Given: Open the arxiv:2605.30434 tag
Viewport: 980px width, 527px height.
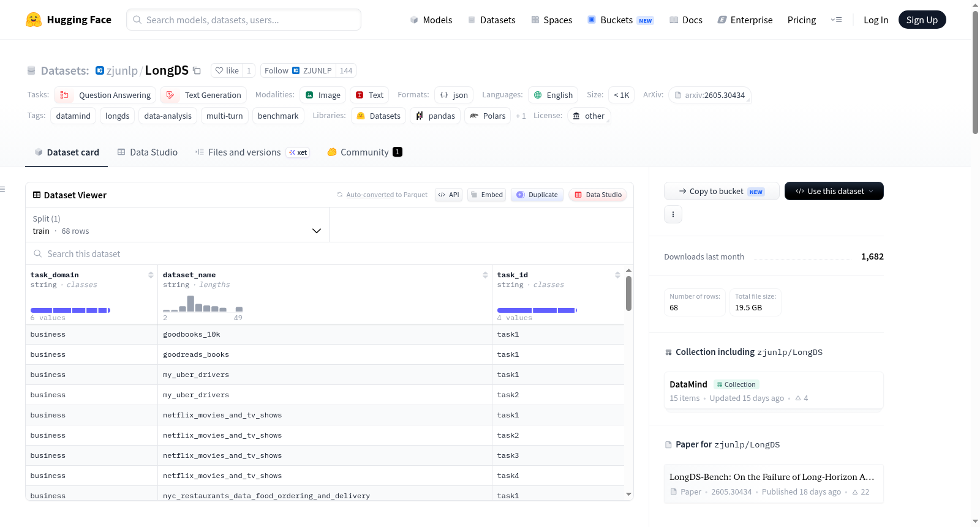Looking at the screenshot, I should coord(710,95).
